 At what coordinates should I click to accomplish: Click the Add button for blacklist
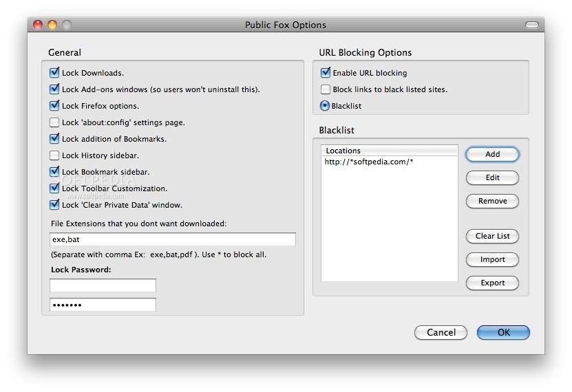[492, 154]
